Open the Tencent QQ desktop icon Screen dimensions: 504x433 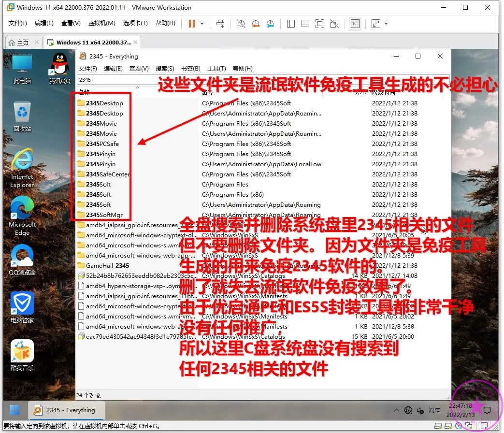pyautogui.click(x=60, y=69)
